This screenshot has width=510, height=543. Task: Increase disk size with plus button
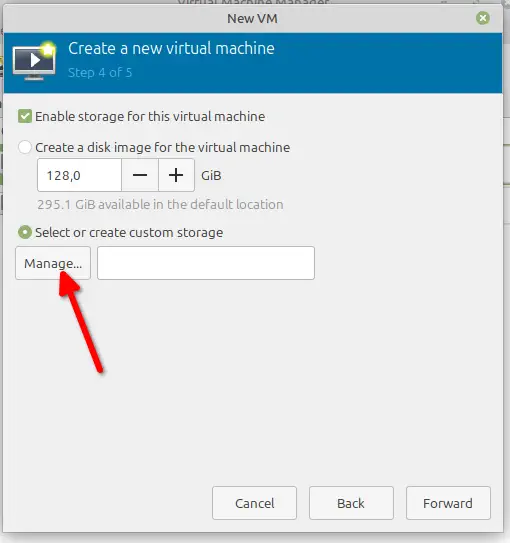[176, 175]
